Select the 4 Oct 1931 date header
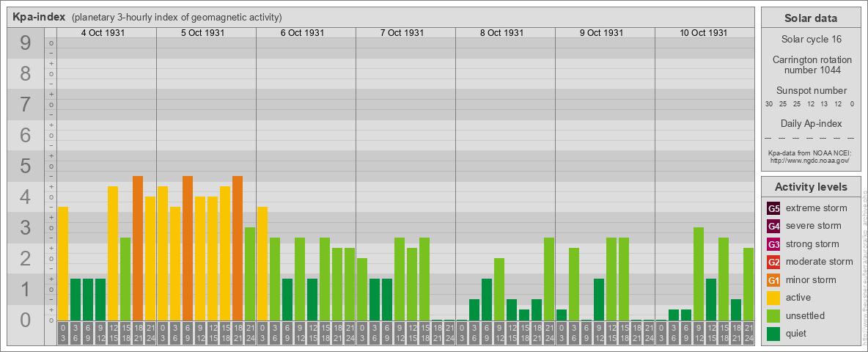The height and width of the screenshot is (352, 868). (x=103, y=33)
